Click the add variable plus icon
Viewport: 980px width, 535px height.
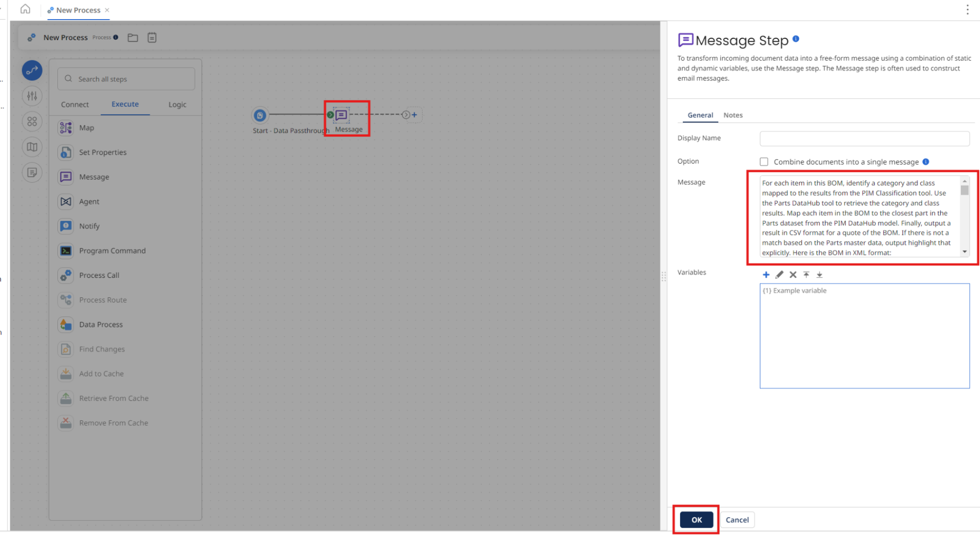coord(766,275)
